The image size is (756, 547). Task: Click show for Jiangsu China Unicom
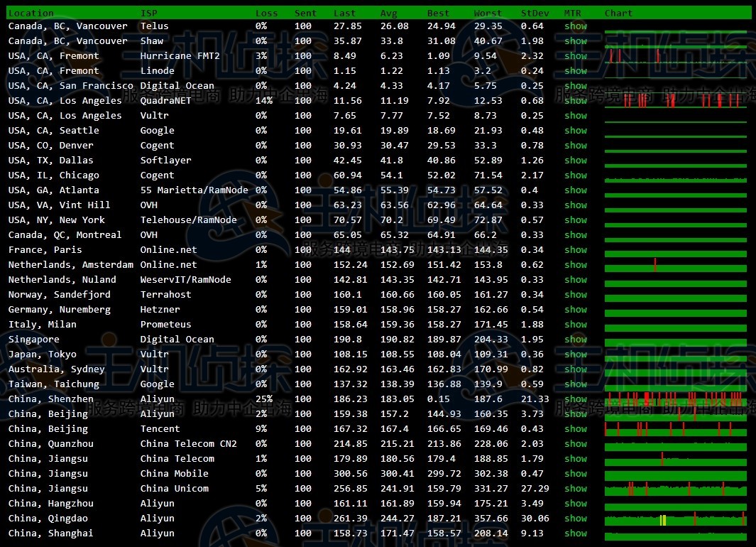[576, 489]
